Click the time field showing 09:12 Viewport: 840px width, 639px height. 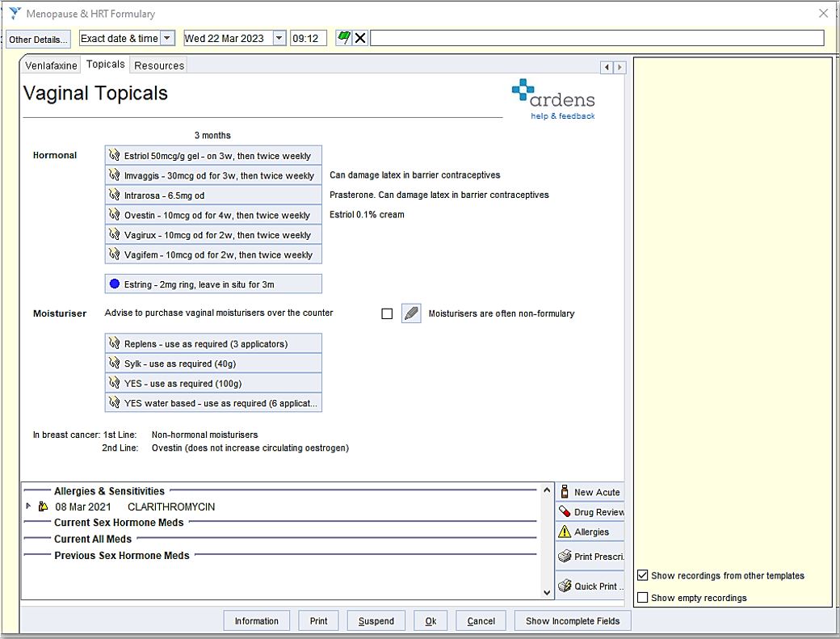click(308, 38)
